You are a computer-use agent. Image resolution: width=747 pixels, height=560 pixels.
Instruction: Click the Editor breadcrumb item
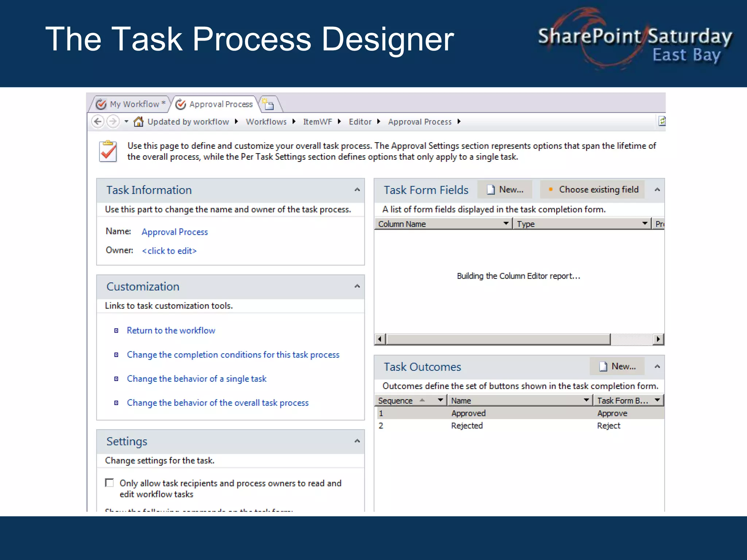(360, 122)
